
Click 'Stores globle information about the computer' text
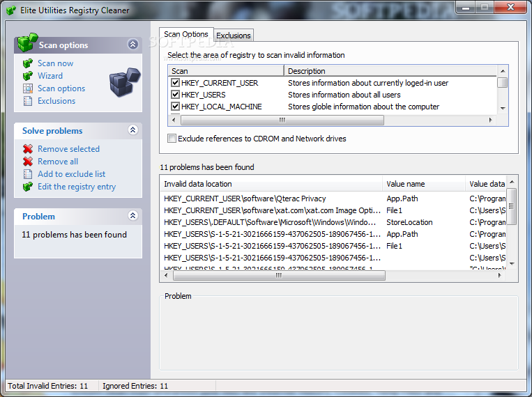363,107
